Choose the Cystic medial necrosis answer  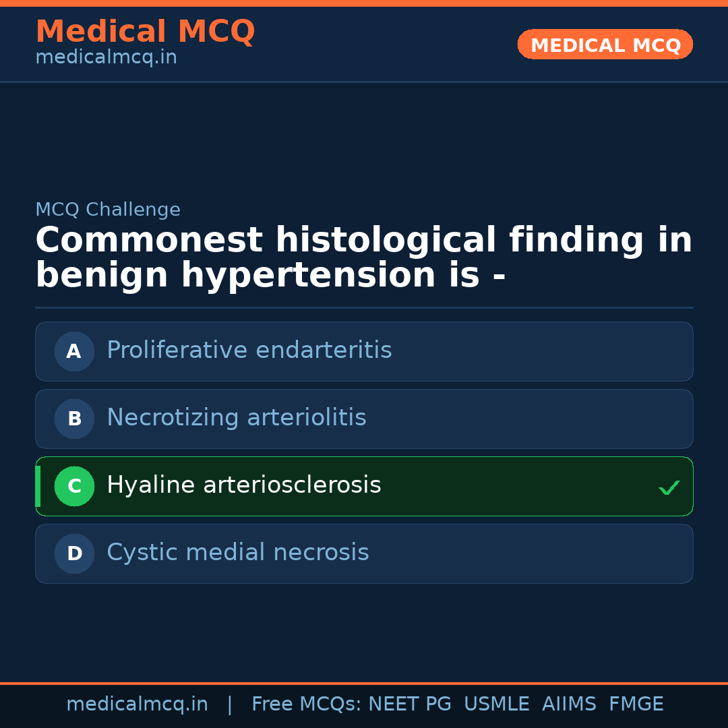pyautogui.click(x=238, y=553)
